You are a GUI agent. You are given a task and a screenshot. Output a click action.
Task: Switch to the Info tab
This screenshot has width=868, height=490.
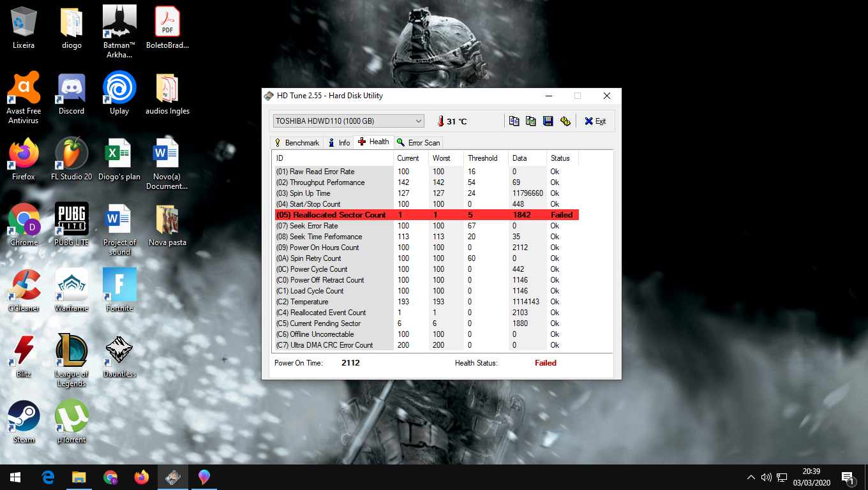(x=339, y=143)
